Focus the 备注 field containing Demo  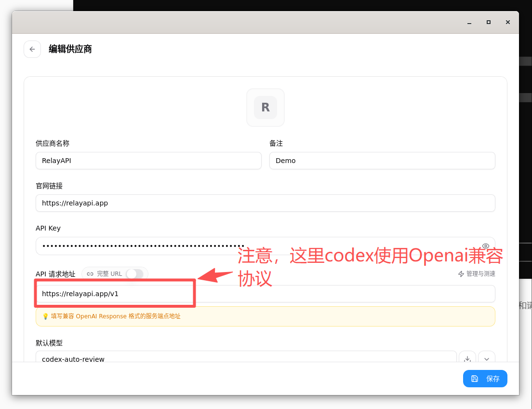coord(382,161)
